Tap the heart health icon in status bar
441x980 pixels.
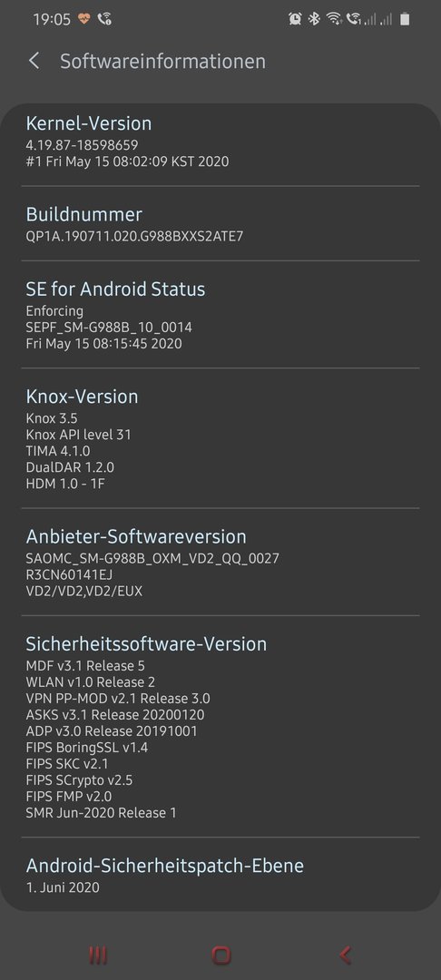[84, 19]
